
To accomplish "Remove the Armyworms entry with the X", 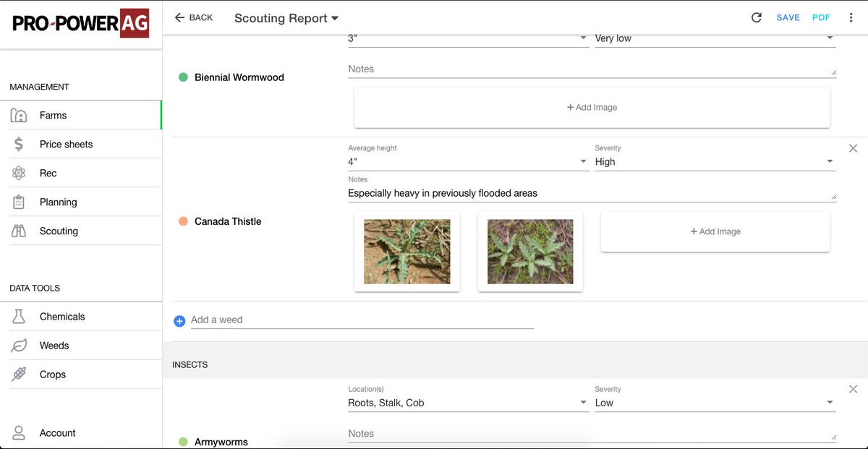I will point(853,389).
